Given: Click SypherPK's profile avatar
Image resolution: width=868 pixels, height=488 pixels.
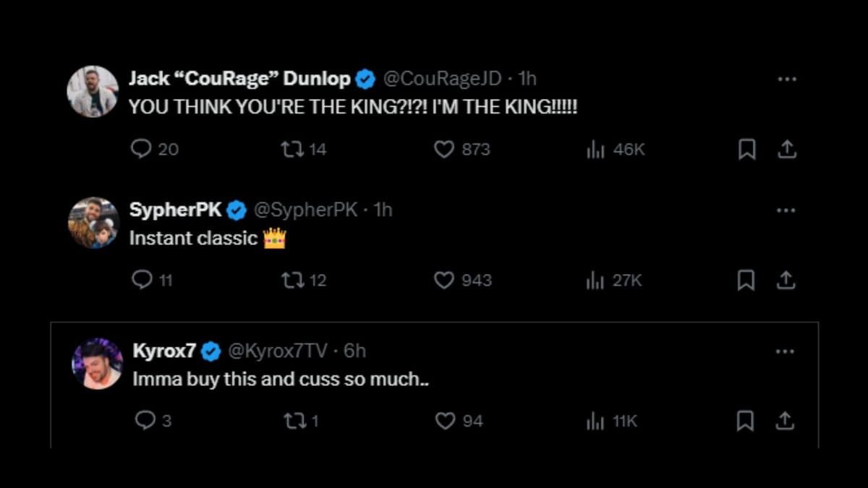Looking at the screenshot, I should coord(93,223).
